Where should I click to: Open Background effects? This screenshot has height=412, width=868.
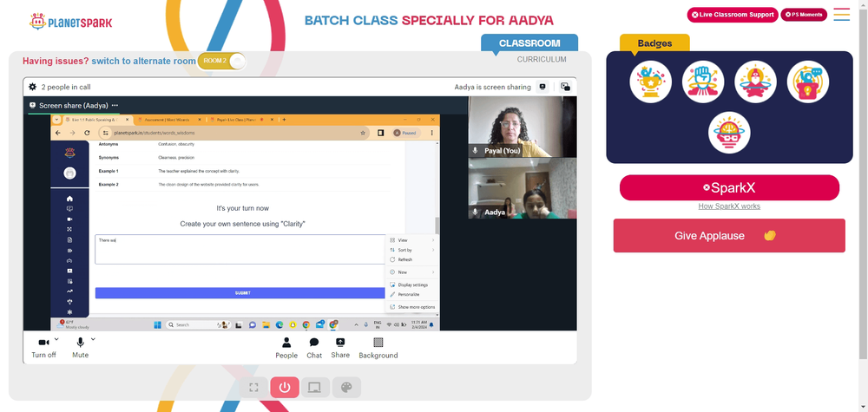coord(378,349)
